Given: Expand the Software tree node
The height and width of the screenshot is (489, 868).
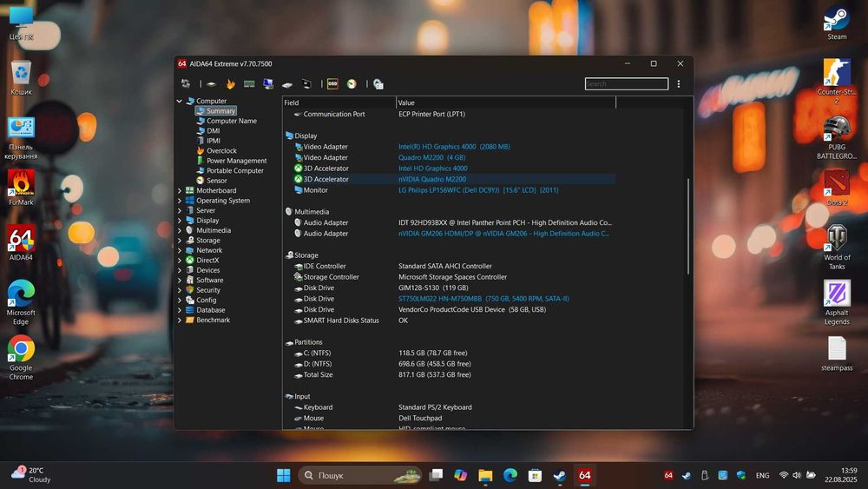Looking at the screenshot, I should click(x=180, y=281).
